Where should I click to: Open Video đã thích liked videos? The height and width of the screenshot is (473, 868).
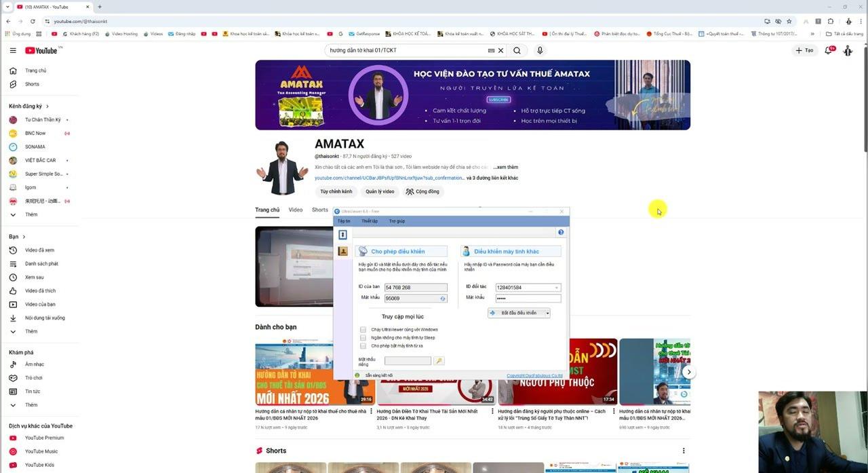tap(40, 290)
